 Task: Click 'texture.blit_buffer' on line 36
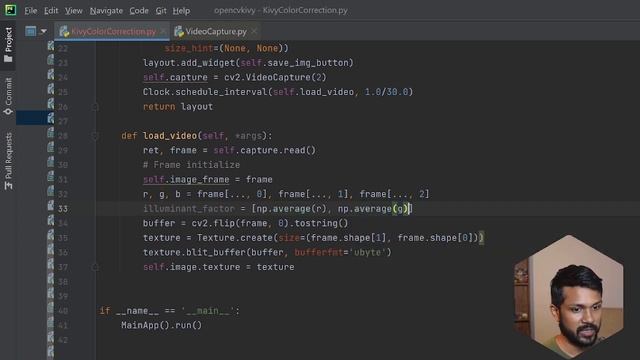tap(194, 253)
